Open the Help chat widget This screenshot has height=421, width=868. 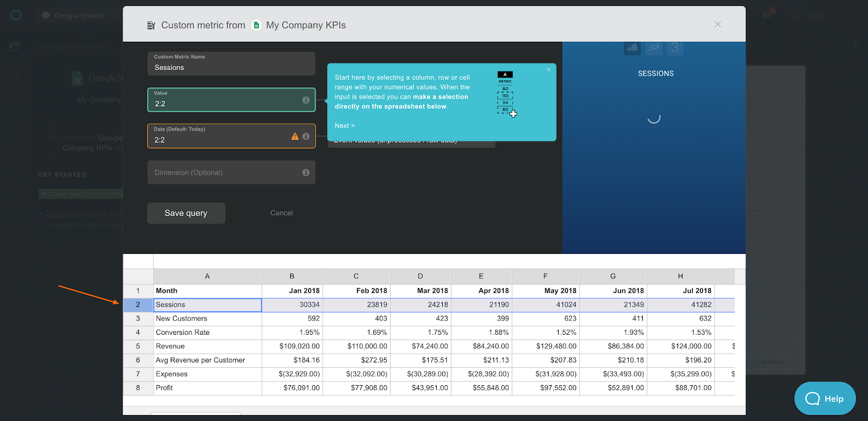coord(825,399)
